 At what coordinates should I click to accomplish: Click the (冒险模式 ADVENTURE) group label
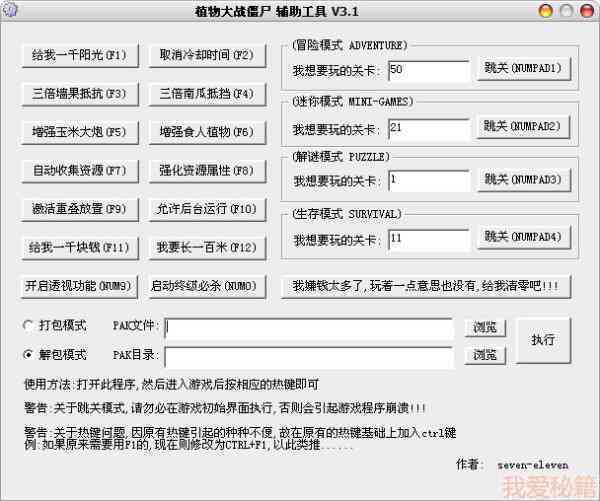coord(349,45)
